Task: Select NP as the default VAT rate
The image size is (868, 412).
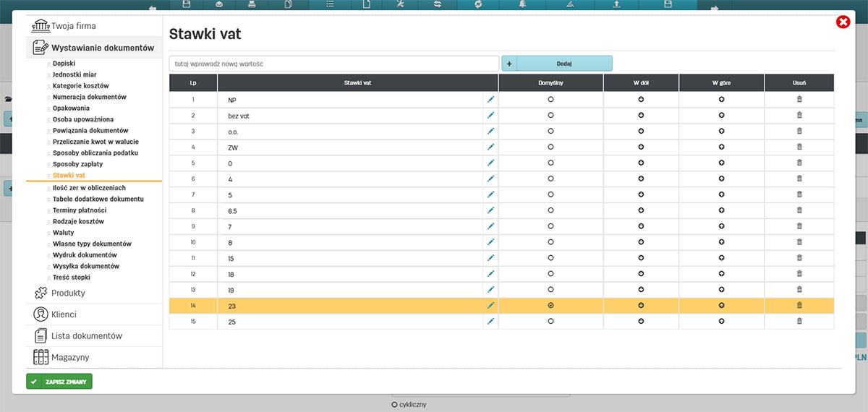Action: tap(550, 99)
